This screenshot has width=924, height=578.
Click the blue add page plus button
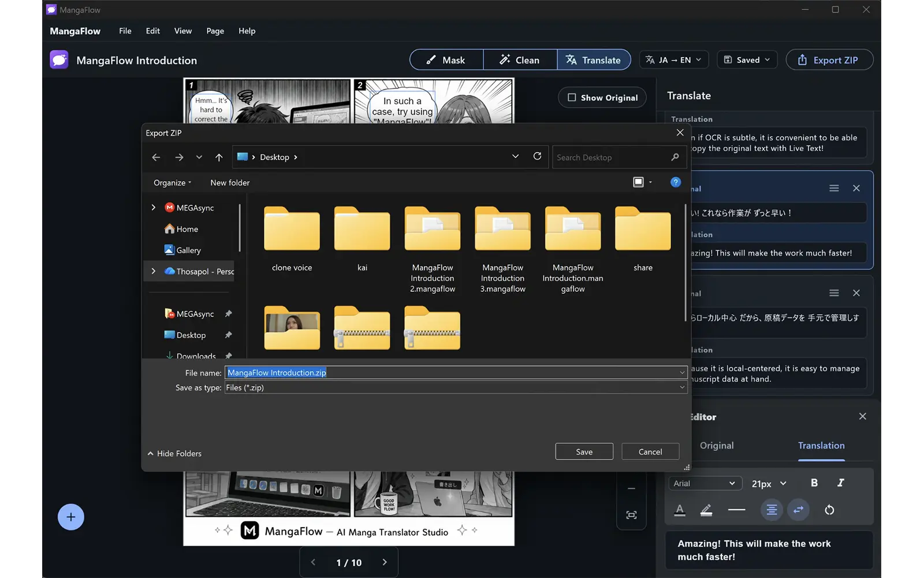coord(71,517)
